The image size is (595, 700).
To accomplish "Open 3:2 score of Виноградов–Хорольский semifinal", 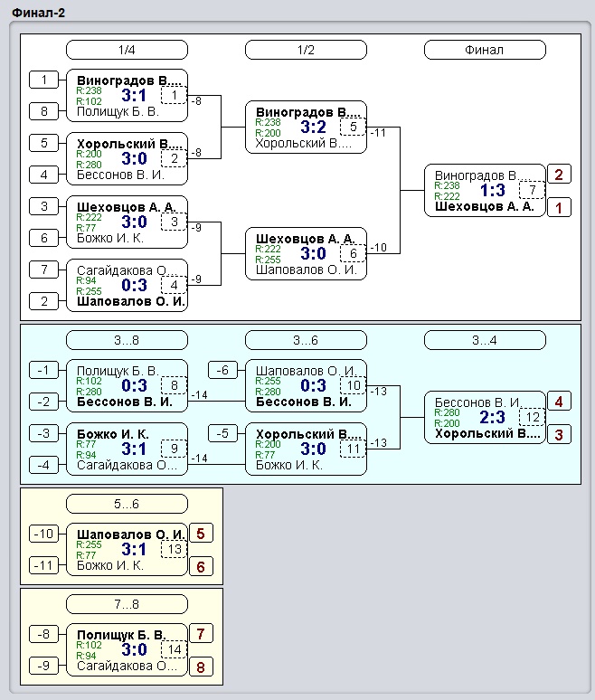I will point(313,128).
